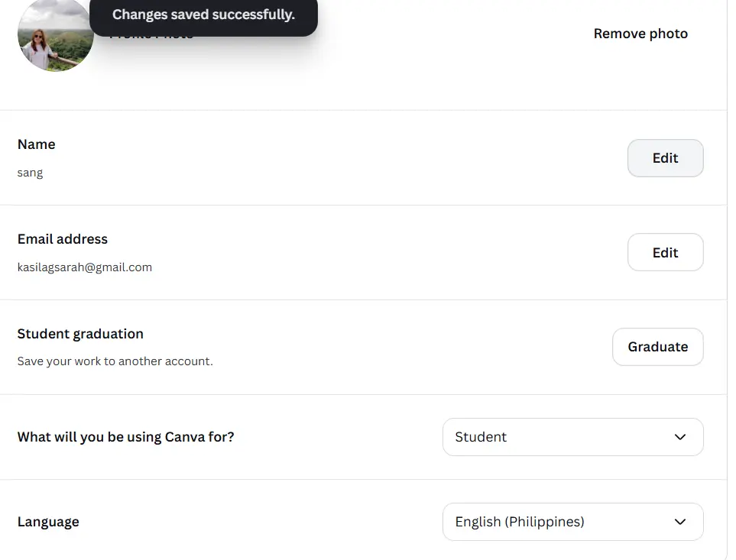This screenshot has height=560, width=736.
Task: Open the 'What will you be using Canva for' dropdown
Action: [572, 437]
